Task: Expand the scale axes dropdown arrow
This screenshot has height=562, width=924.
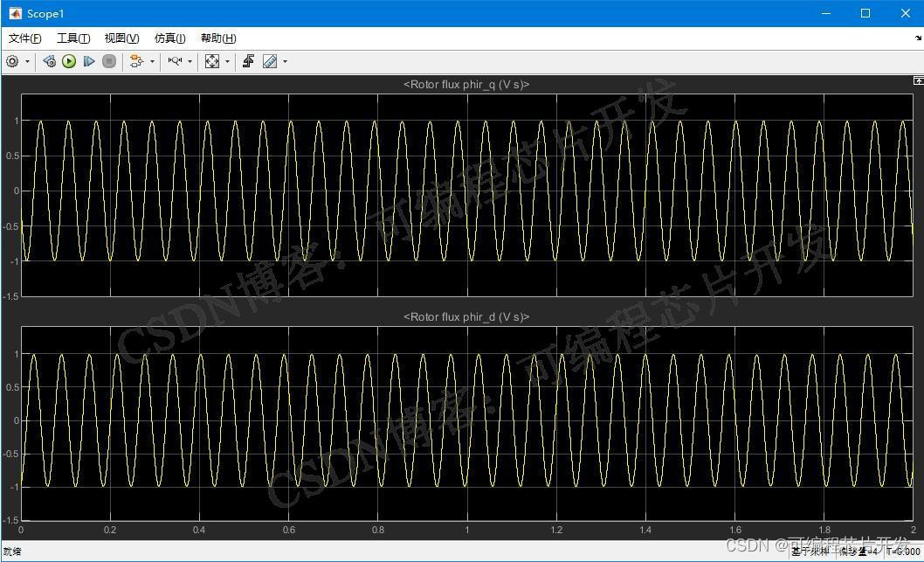Action: [227, 61]
